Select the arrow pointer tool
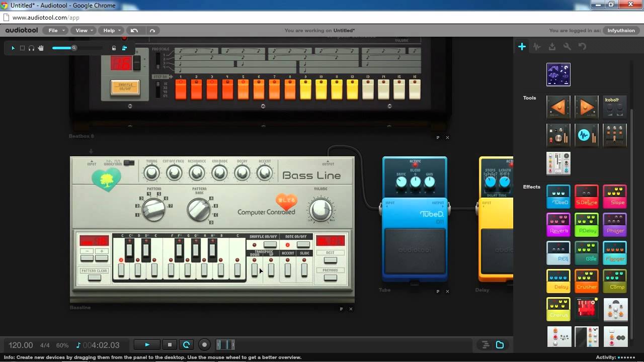644x362 pixels. click(x=13, y=48)
